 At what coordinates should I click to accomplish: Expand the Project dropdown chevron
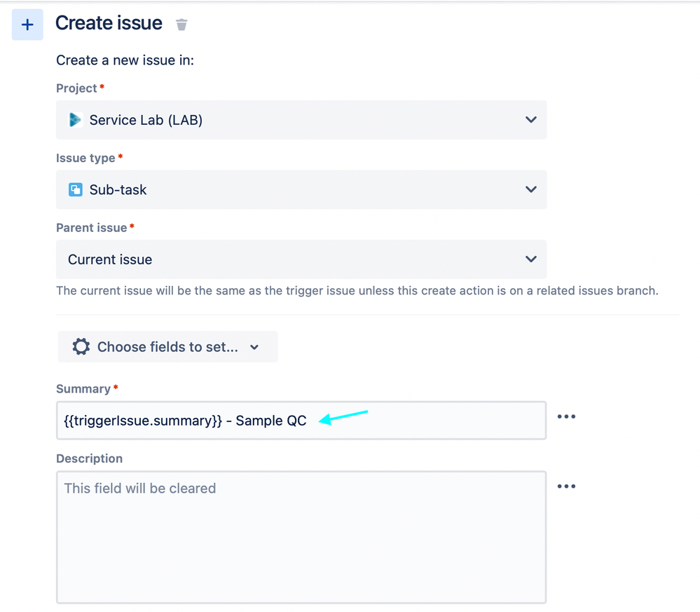(531, 120)
